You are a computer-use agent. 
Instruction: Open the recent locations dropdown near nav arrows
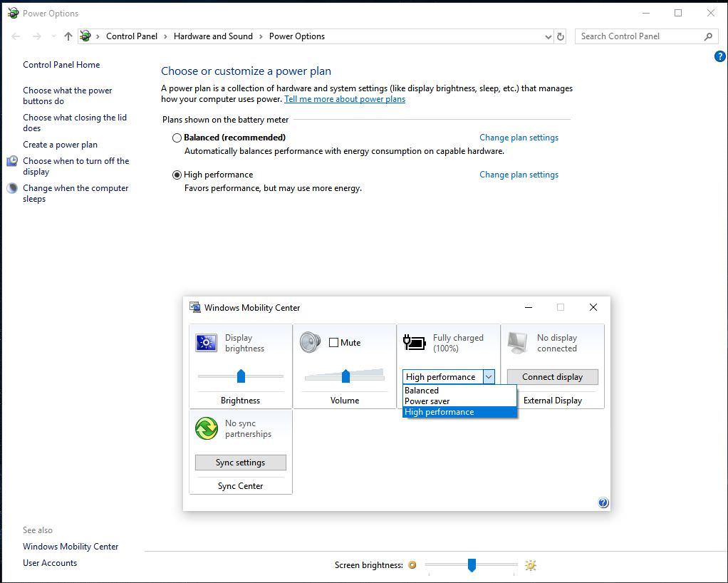(53, 36)
